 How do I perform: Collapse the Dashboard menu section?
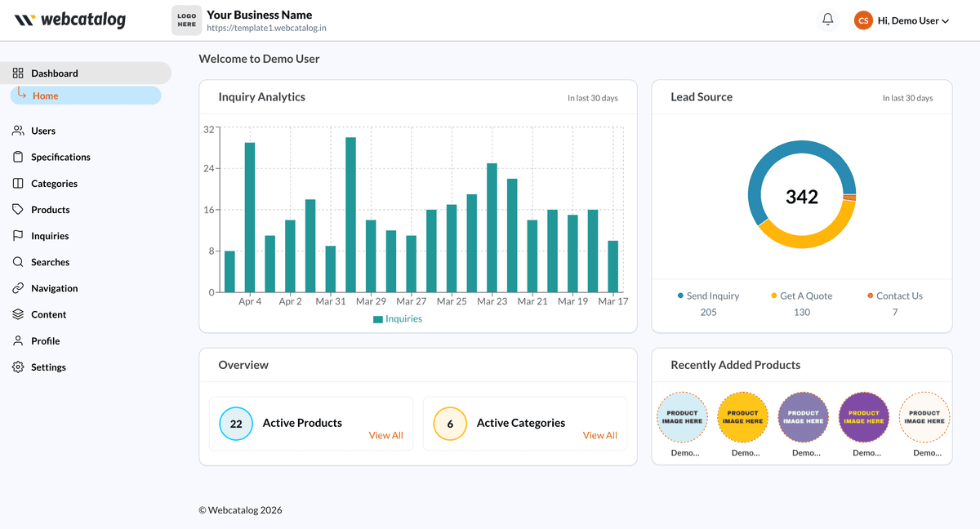tap(55, 73)
